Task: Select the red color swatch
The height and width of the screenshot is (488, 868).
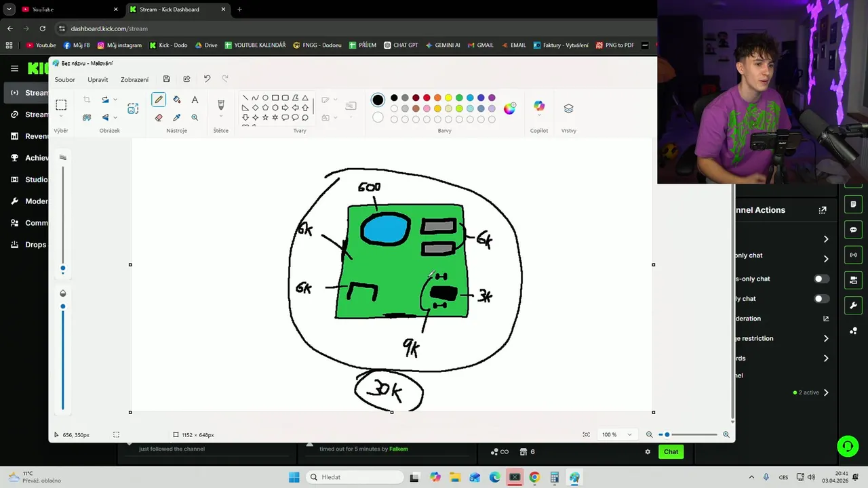Action: pos(427,98)
